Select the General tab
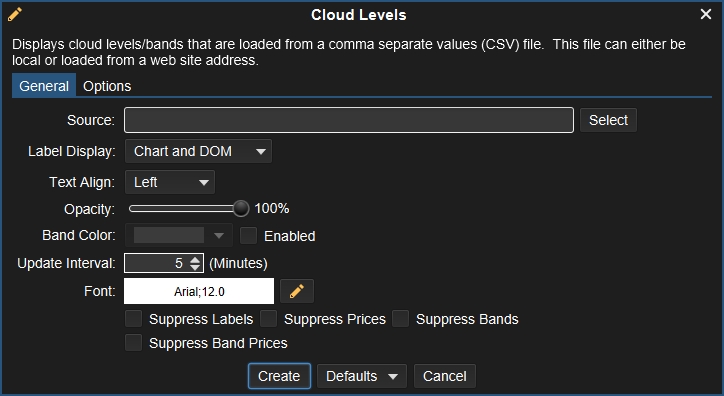Image resolution: width=724 pixels, height=396 pixels. tap(44, 86)
